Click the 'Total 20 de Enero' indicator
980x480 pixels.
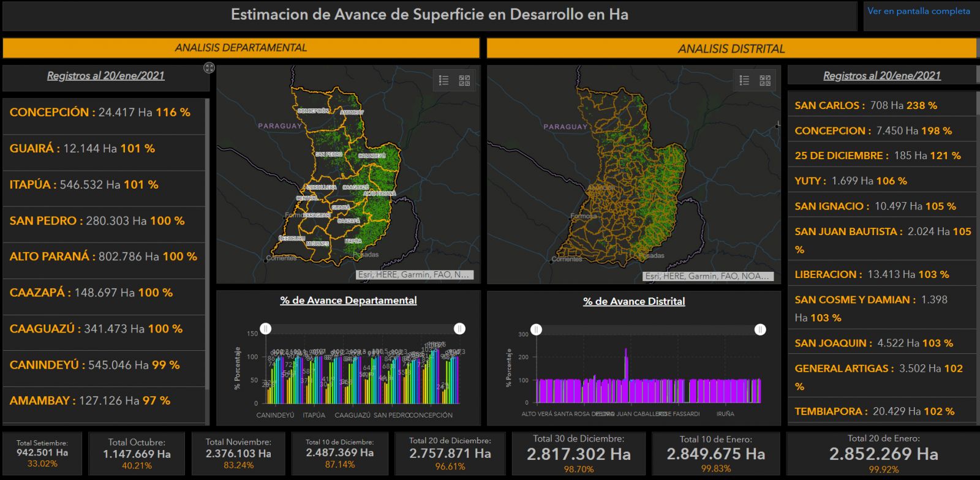(x=883, y=454)
